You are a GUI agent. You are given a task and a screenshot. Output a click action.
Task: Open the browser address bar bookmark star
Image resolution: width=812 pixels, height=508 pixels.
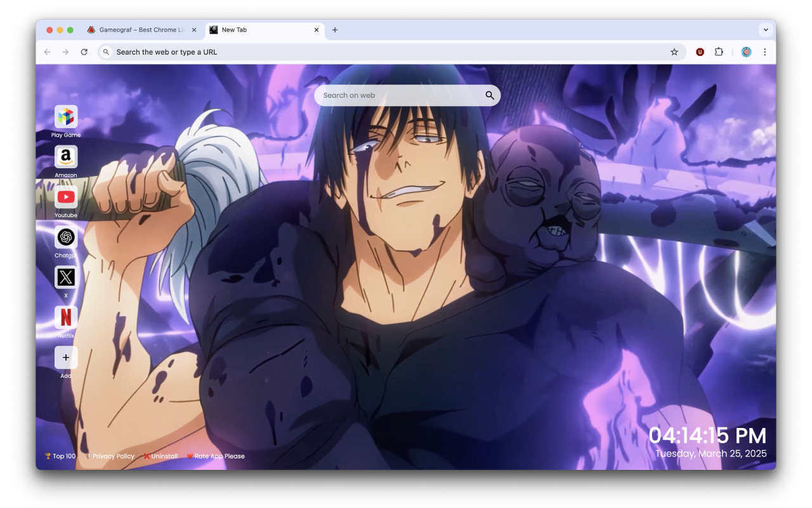(674, 51)
